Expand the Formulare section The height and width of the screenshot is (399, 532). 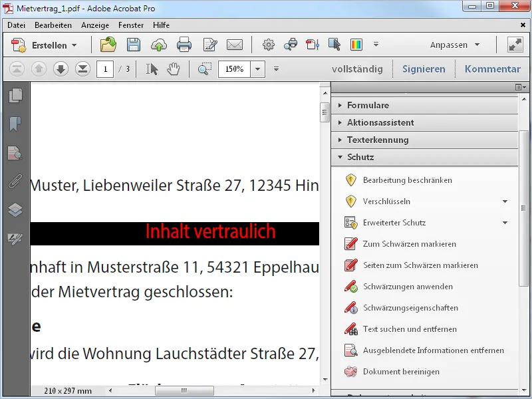pos(424,105)
